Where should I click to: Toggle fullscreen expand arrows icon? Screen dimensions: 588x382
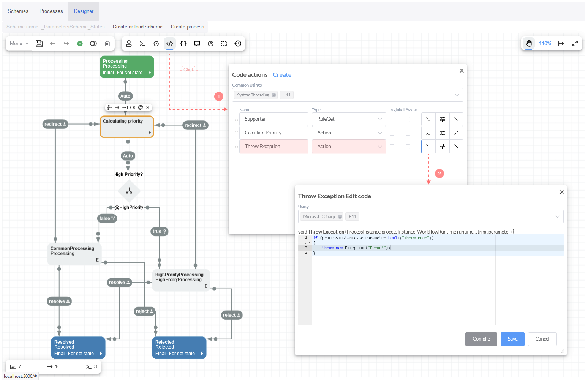coord(575,44)
